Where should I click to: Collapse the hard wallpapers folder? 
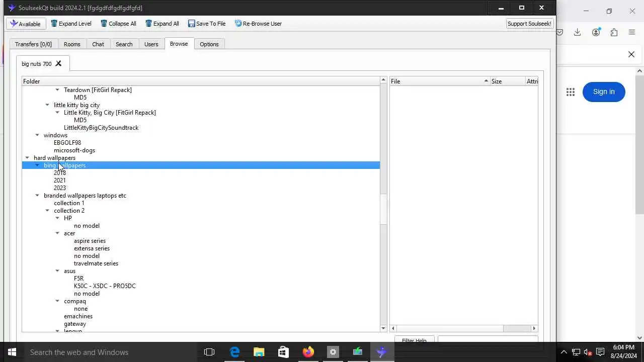click(x=27, y=158)
